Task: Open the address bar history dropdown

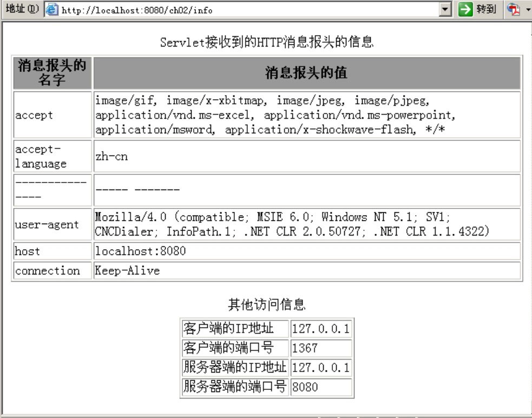Action: [x=445, y=9]
